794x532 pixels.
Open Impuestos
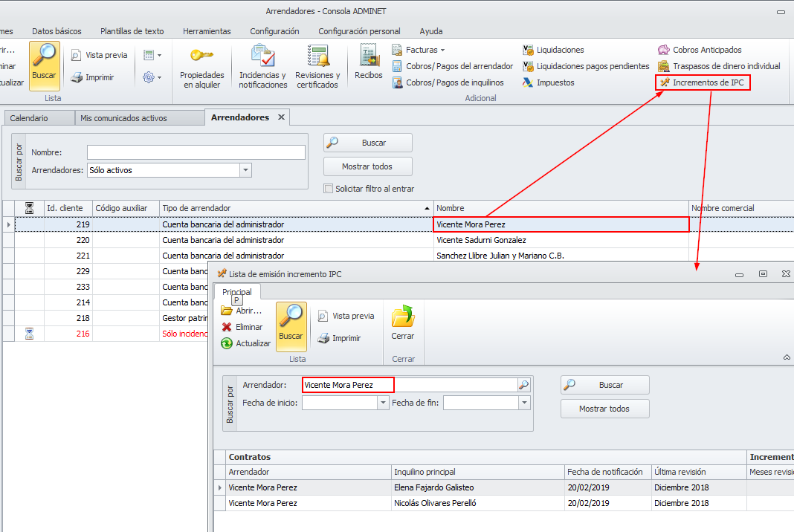tap(549, 82)
